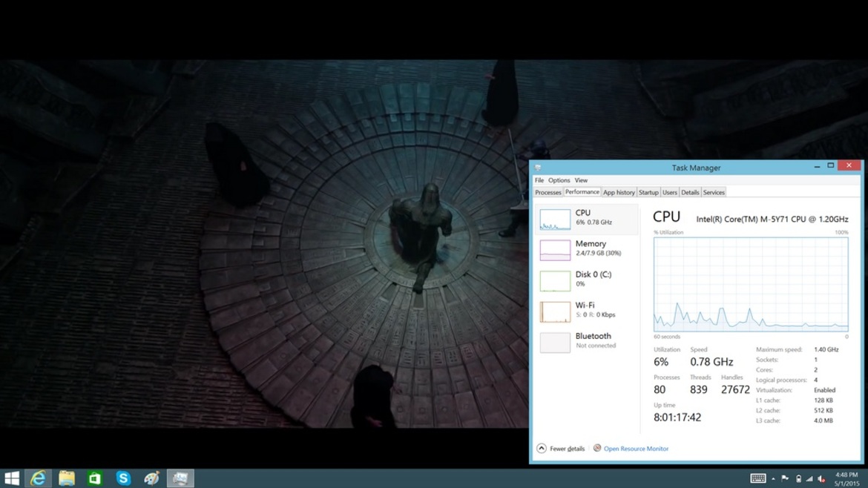Click the Resource Monitor icon beside the link
This screenshot has width=868, height=488.
(596, 448)
